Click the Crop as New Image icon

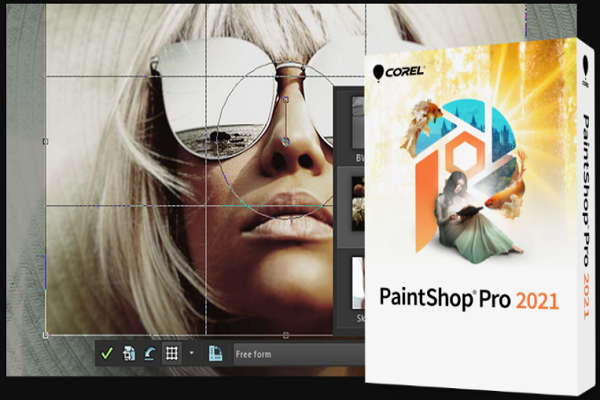[x=129, y=353]
